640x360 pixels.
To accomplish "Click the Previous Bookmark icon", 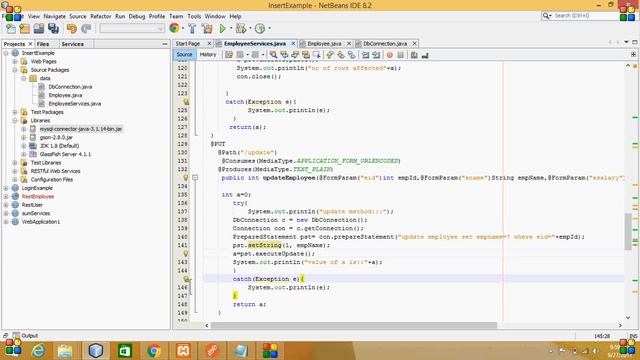I will point(330,55).
